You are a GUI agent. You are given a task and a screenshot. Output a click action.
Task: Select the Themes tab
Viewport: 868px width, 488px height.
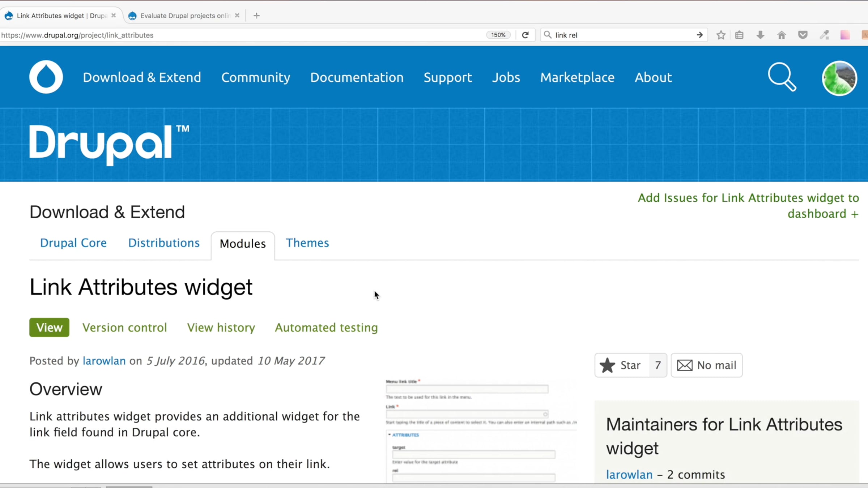coord(307,243)
